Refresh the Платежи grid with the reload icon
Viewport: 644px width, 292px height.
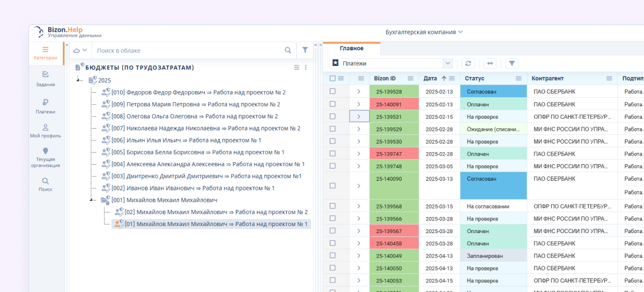(x=468, y=63)
